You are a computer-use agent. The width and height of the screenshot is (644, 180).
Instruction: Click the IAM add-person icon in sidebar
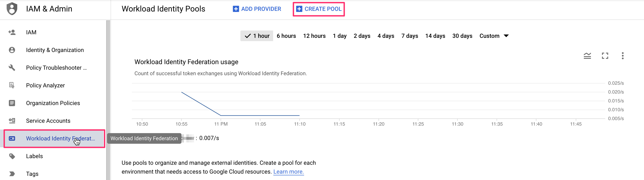(12, 32)
